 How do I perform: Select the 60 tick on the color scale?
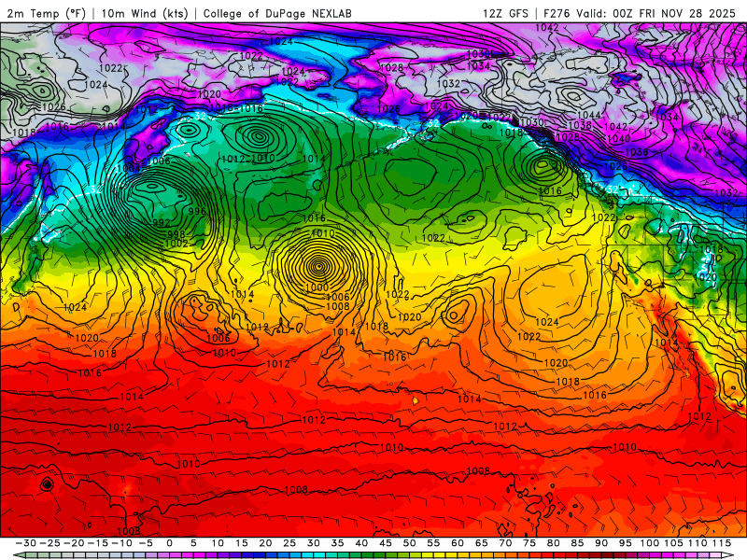coord(458,543)
